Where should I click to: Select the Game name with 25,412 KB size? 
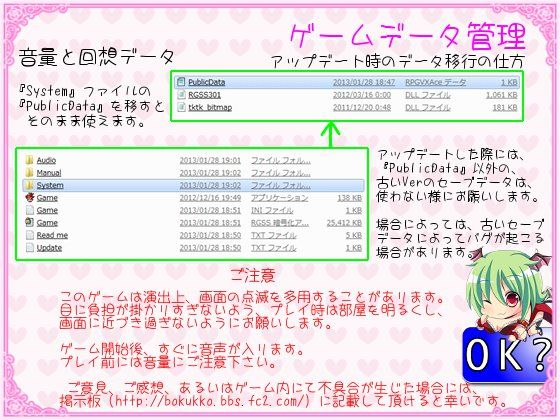coord(47,223)
